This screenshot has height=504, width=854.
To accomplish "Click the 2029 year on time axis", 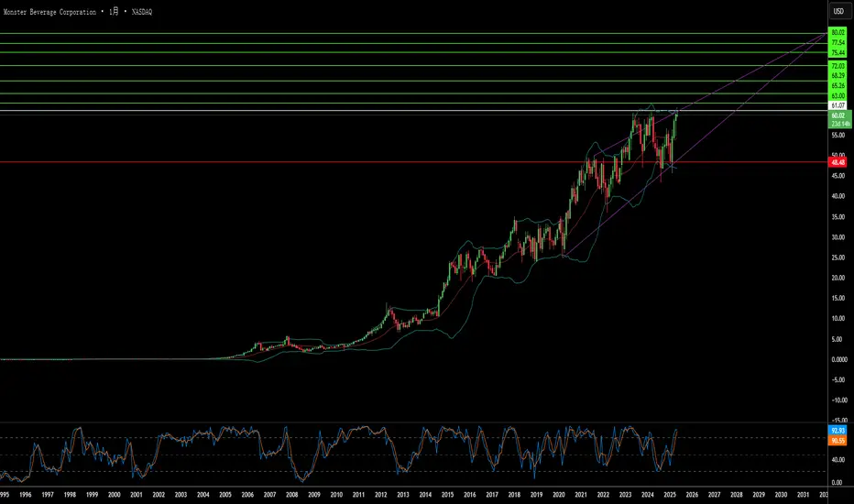I will [758, 495].
